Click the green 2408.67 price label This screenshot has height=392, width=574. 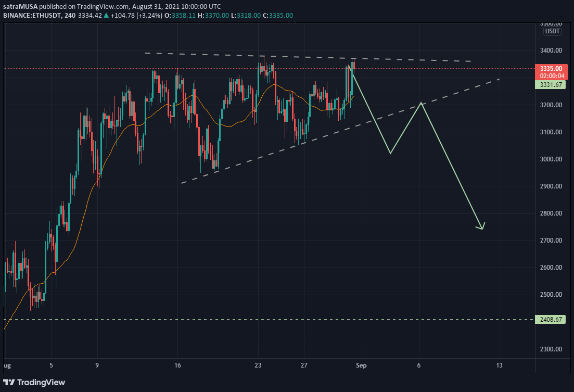point(550,320)
